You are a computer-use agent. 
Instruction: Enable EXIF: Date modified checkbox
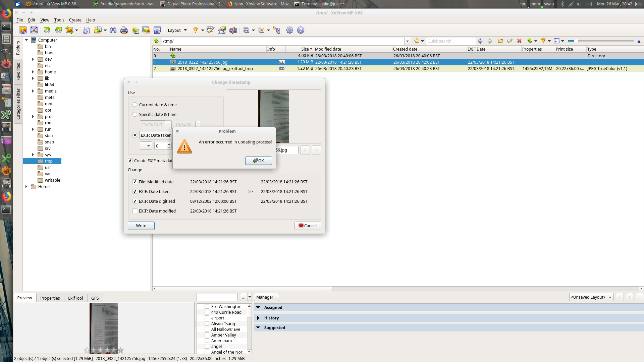135,211
